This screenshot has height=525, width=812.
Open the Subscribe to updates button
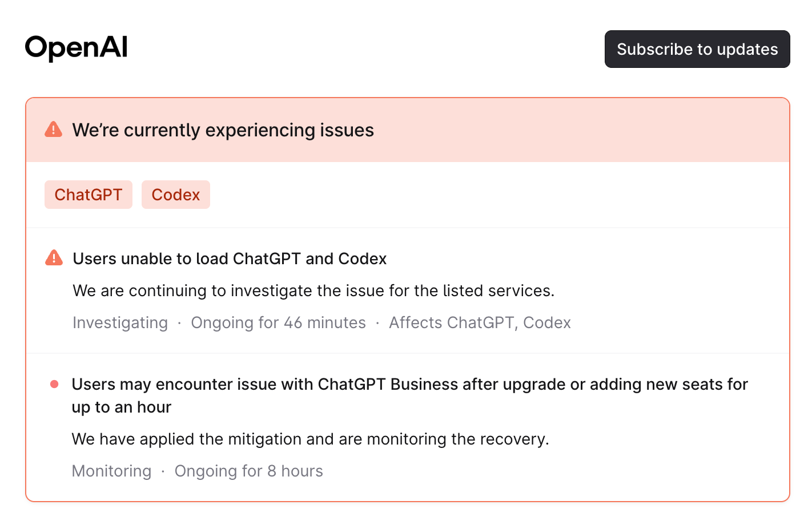[697, 49]
